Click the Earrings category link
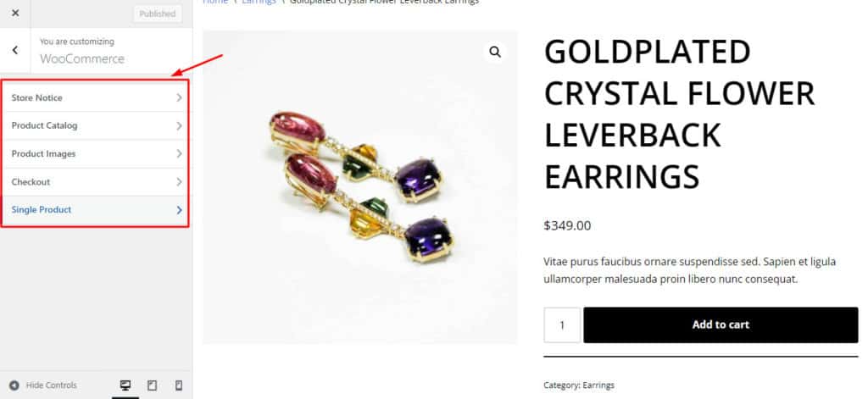This screenshot has height=399, width=868. click(x=598, y=385)
